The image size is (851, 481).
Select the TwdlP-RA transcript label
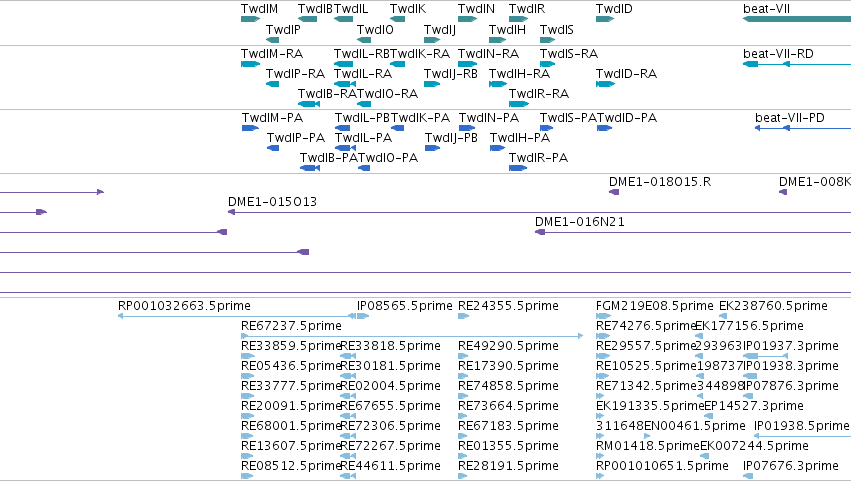point(295,74)
